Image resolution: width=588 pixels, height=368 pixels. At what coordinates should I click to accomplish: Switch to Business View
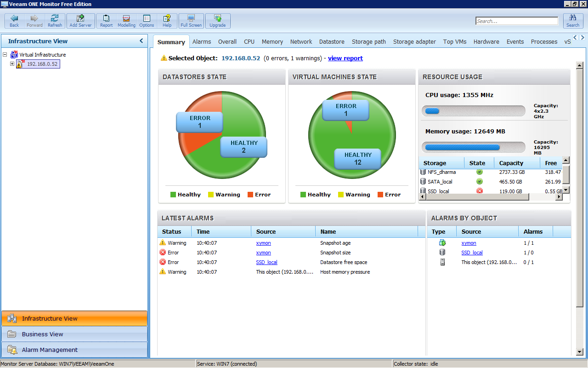tap(74, 334)
